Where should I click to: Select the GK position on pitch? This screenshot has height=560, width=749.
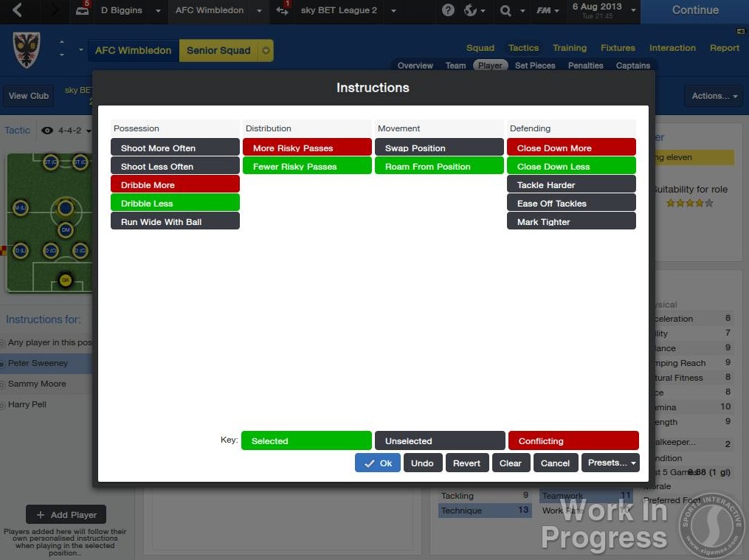65,280
